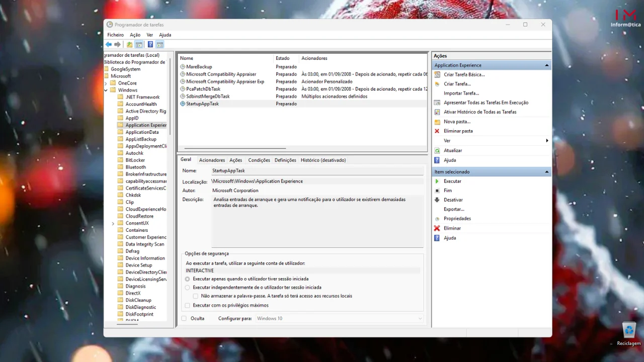Switch to the Definições tab

[285, 160]
